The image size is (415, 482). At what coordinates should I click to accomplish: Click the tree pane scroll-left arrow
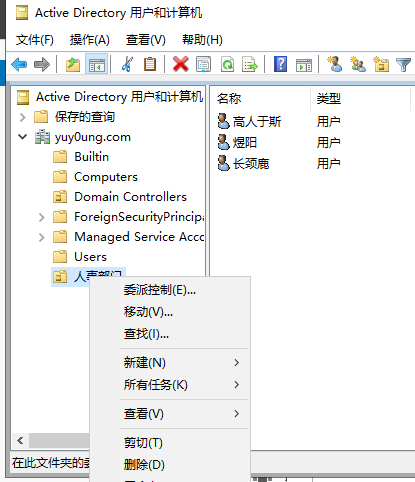pyautogui.click(x=20, y=441)
